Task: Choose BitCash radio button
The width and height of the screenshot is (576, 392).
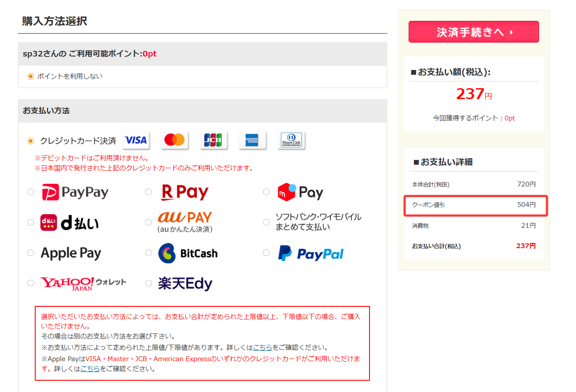Action: tap(148, 253)
